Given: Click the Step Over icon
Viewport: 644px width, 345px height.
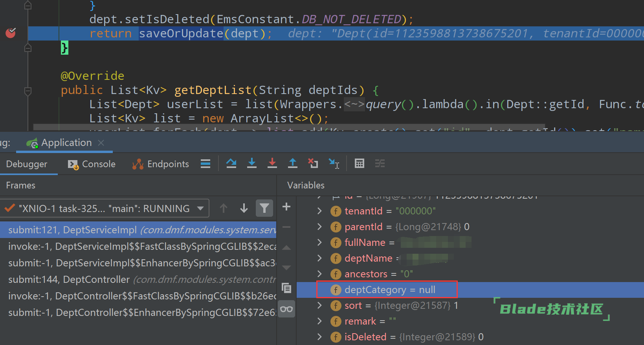Looking at the screenshot, I should pyautogui.click(x=231, y=163).
